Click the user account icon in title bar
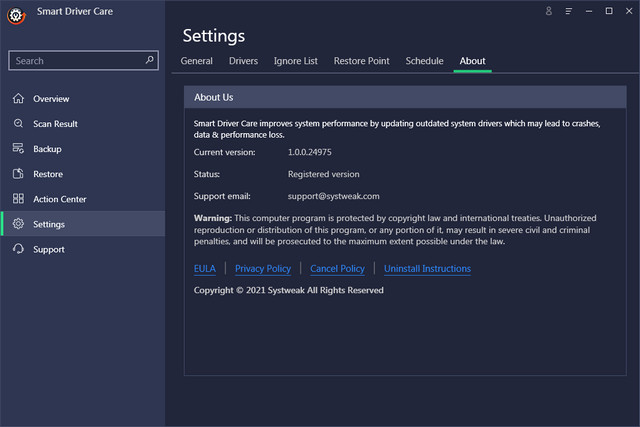Screen dimensions: 640x427 pyautogui.click(x=548, y=11)
